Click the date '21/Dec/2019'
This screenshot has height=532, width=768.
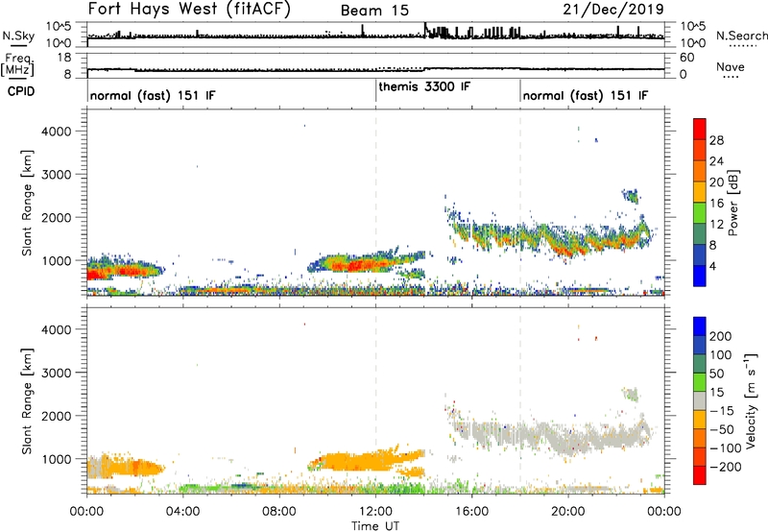613,10
